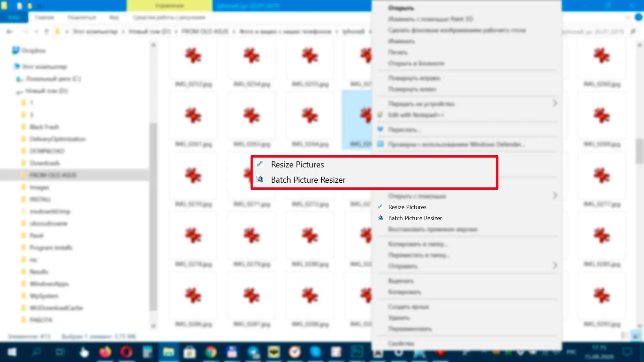Screen dimensions: 644x362
Task: Click the file list vertical scrollbar
Action: coord(639,152)
